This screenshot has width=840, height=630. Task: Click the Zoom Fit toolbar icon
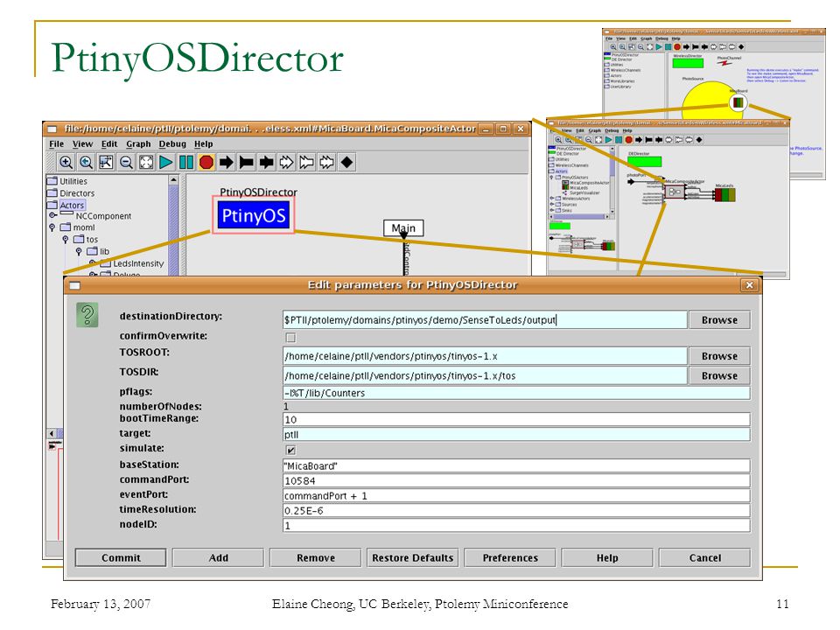tap(106, 163)
